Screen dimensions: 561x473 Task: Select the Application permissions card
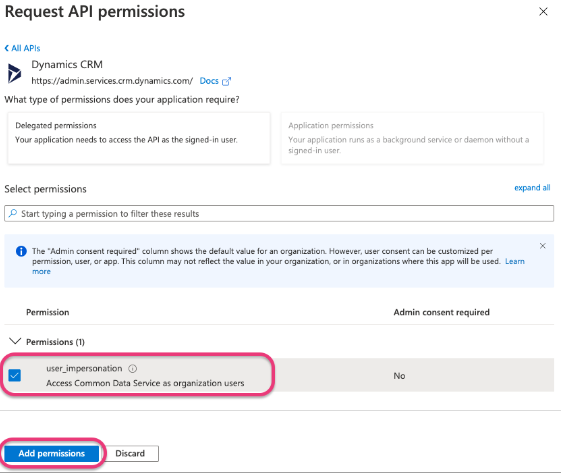(412, 138)
